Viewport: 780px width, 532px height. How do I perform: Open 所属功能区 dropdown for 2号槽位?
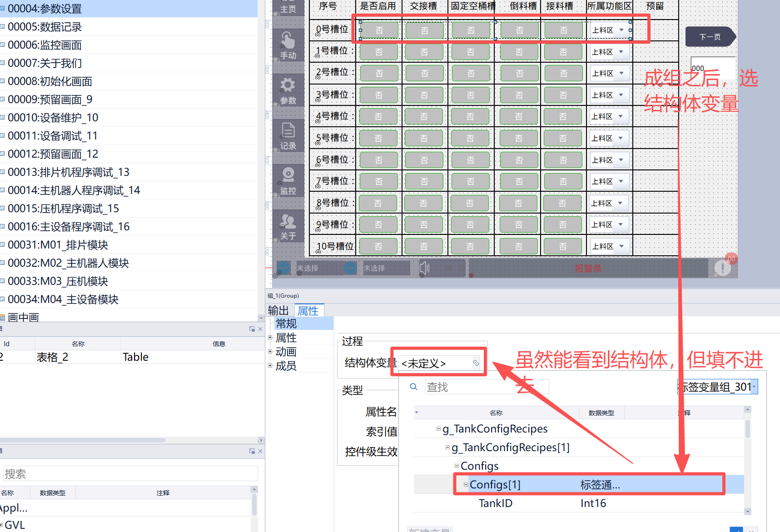pos(621,73)
